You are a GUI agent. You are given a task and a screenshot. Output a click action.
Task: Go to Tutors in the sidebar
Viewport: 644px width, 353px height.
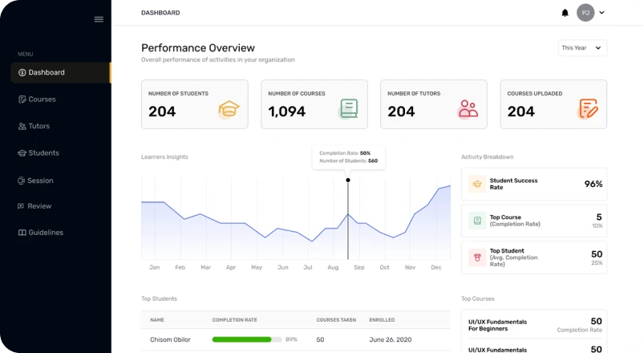[x=38, y=126]
